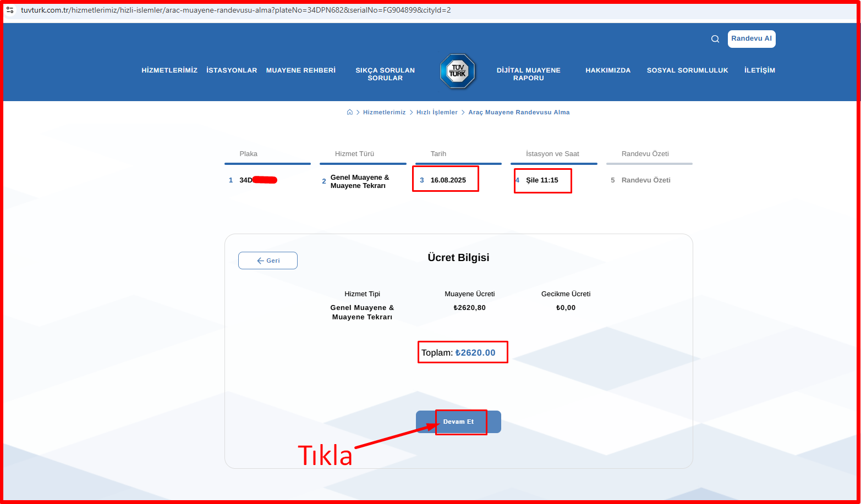Open DİJİTAL MUAYENE RAPORU menu item

(529, 74)
